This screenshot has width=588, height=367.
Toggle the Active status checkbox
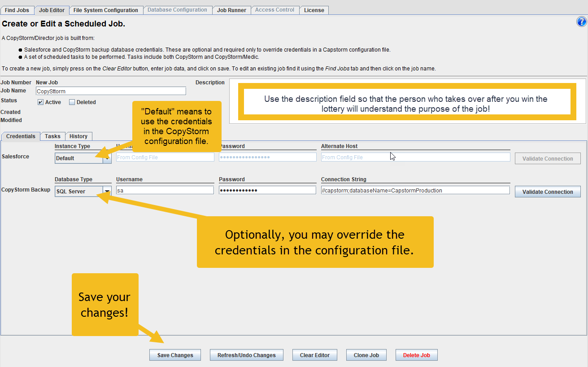point(40,102)
